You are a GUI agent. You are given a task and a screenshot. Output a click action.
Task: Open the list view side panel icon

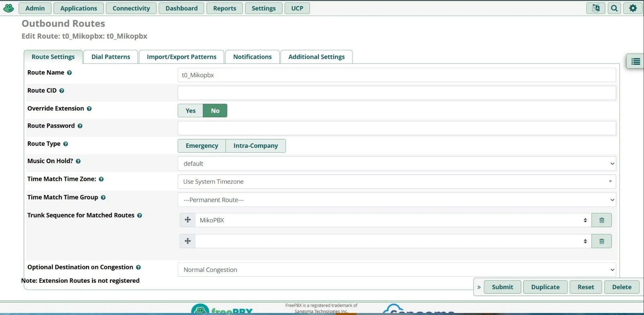636,62
